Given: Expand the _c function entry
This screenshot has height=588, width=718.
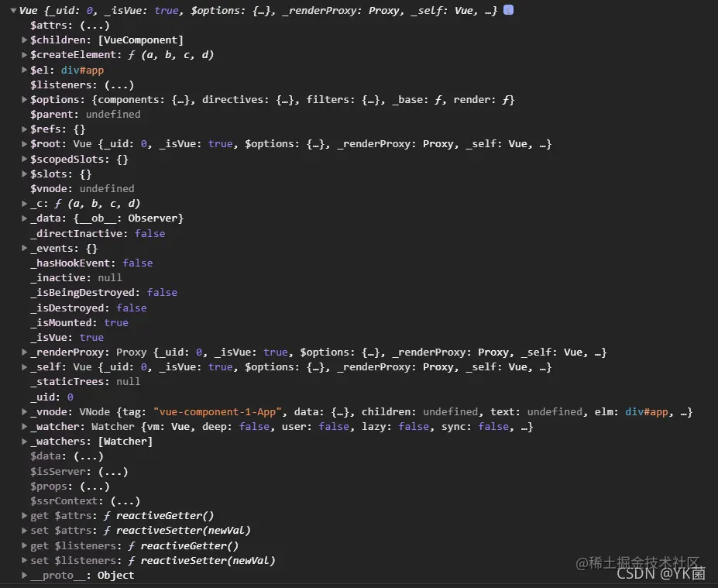Looking at the screenshot, I should (x=24, y=203).
